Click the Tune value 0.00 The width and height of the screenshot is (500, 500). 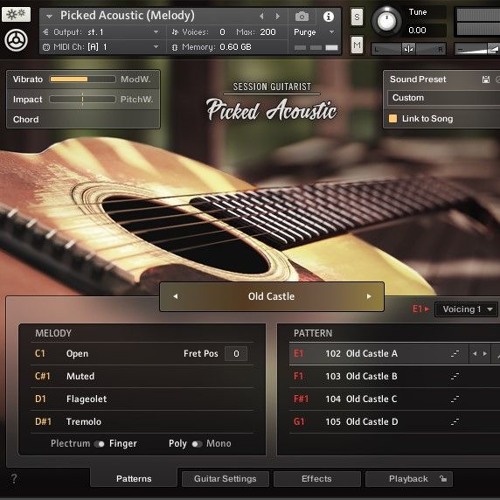click(x=417, y=30)
